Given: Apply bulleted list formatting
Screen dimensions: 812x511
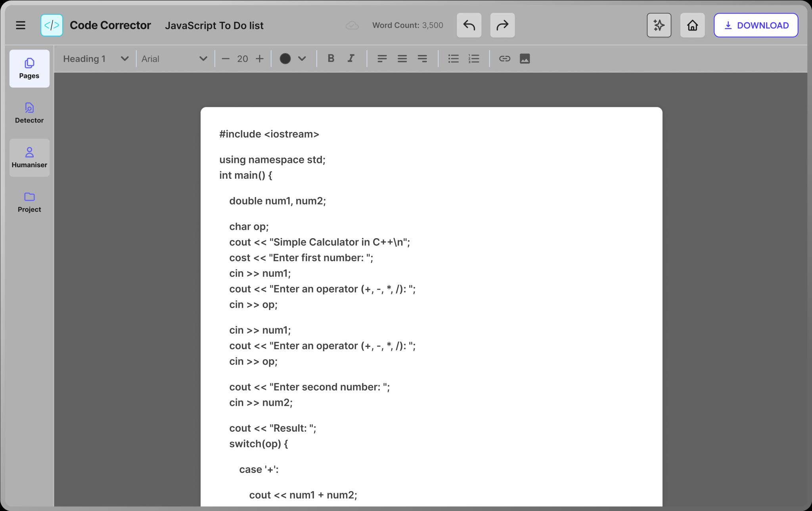Looking at the screenshot, I should coord(453,59).
